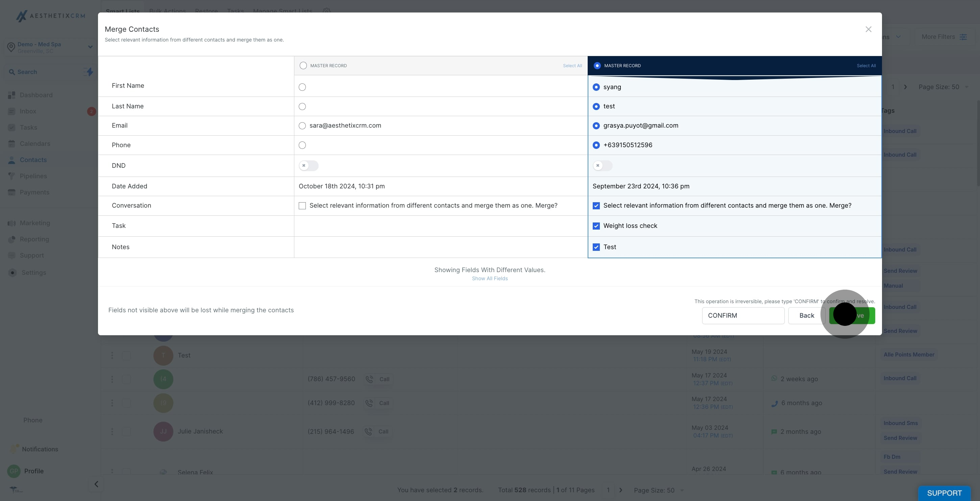Click the Marketing megaphone icon
Screen dimensions: 980x501
(x=12, y=223)
